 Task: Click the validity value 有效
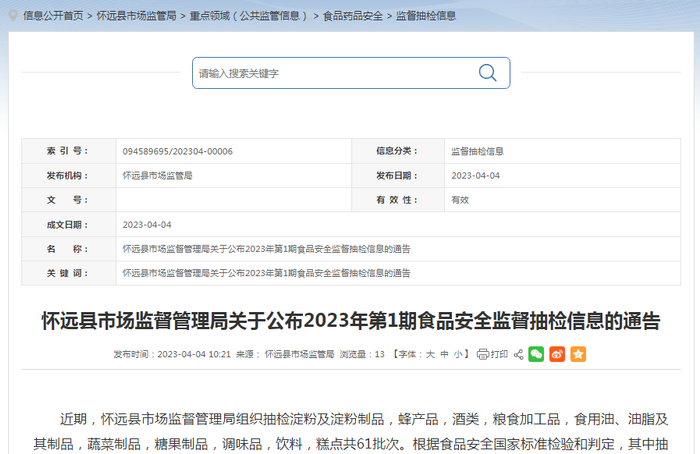(x=460, y=200)
